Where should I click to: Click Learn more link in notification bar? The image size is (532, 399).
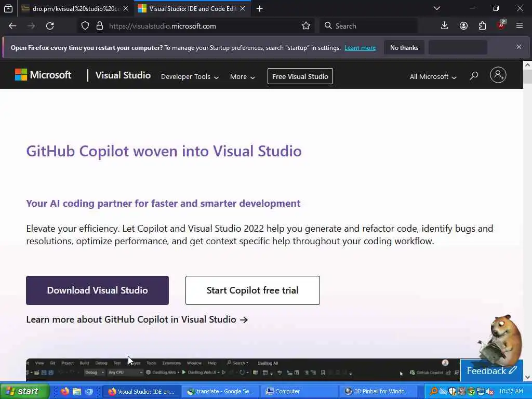pyautogui.click(x=360, y=48)
